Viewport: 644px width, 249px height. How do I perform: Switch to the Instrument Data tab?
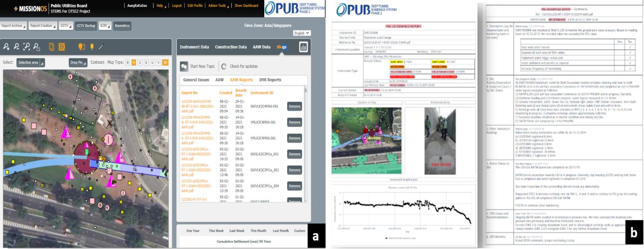tap(195, 47)
